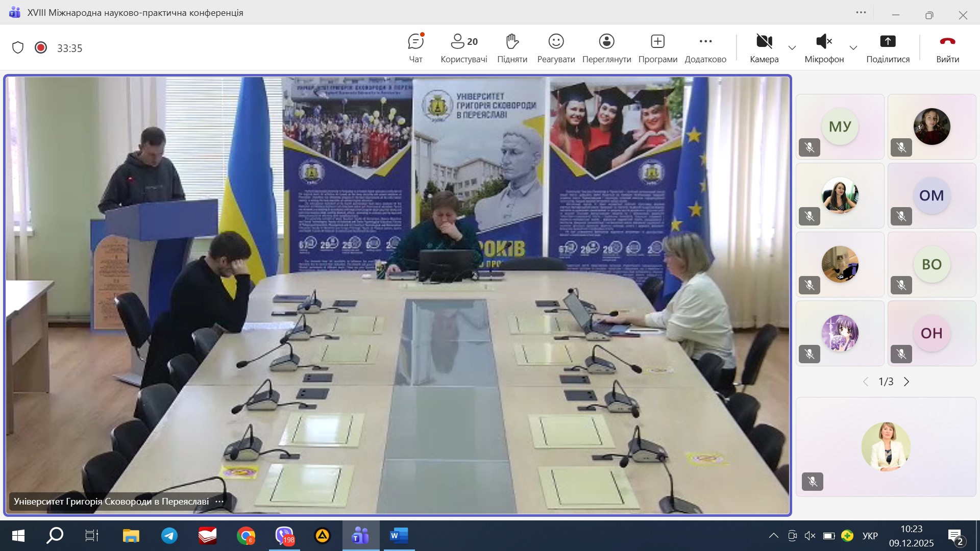
Task: Open Реагувати reactions menu
Action: coord(556,48)
